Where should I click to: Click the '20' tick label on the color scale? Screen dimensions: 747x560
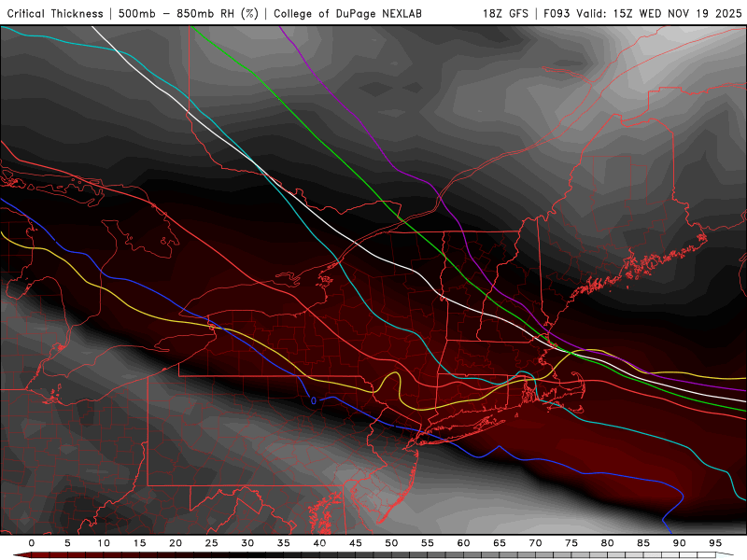pos(176,543)
